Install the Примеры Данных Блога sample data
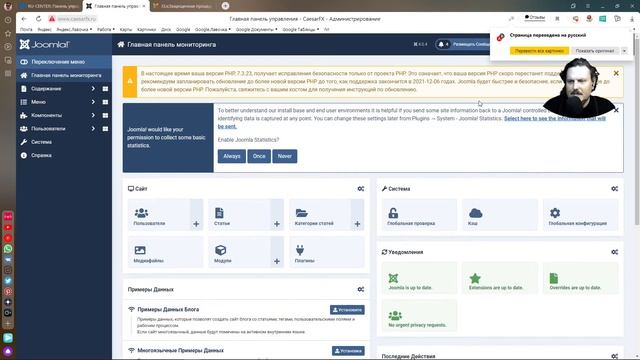640x360 pixels. [x=347, y=310]
